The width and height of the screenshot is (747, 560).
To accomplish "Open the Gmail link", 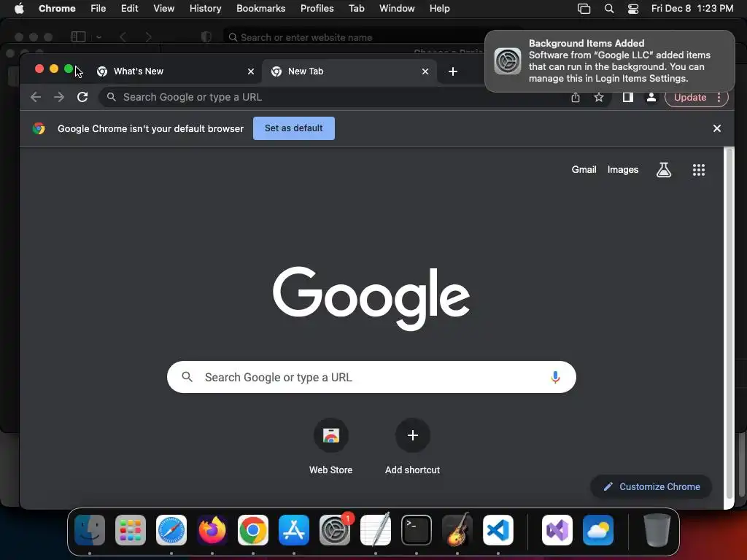I will point(584,169).
